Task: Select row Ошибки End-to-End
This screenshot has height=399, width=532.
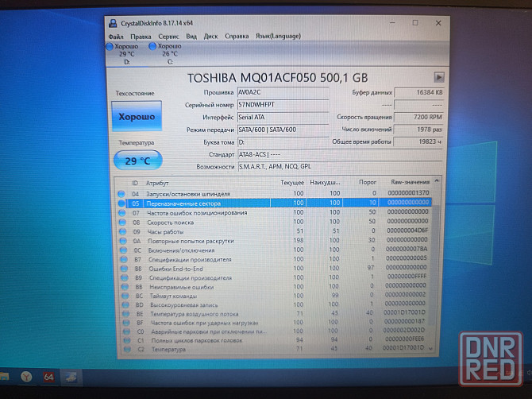Action: click(x=274, y=269)
